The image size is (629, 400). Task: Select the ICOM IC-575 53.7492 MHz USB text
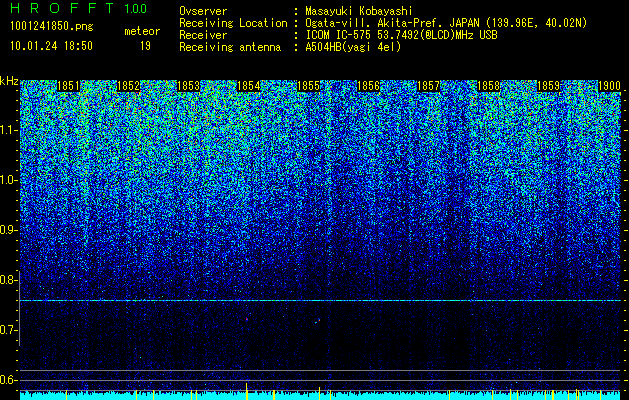coord(401,35)
